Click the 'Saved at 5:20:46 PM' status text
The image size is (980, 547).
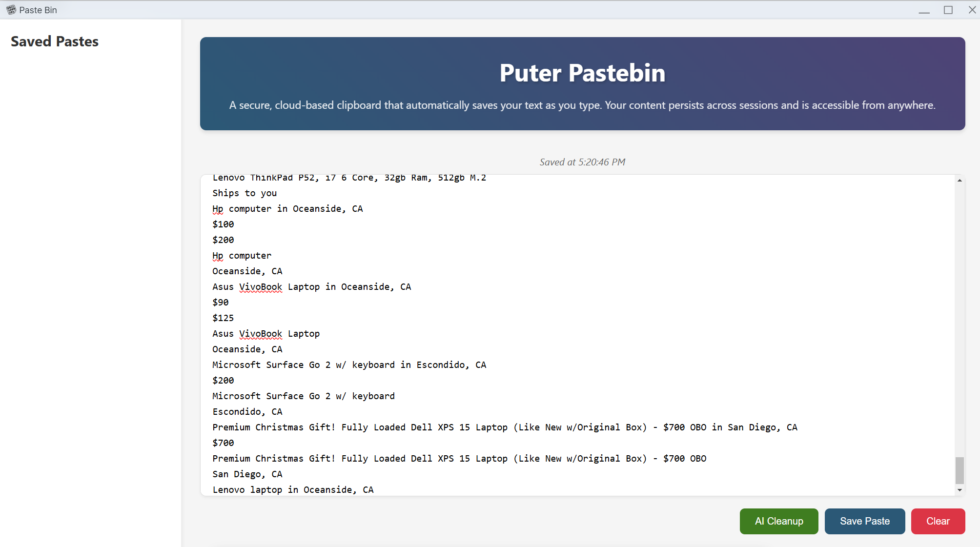point(582,162)
